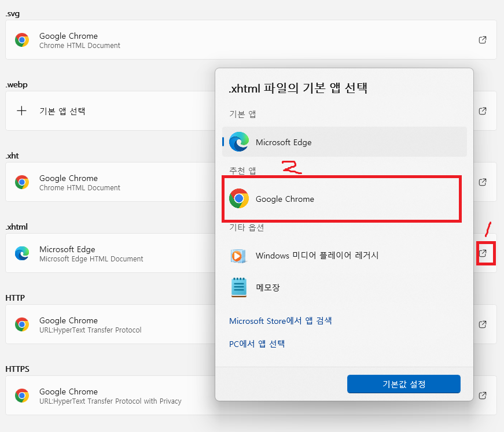Click the .xhtml 파일의 기본 앱 선택 title
The width and height of the screenshot is (504, 432).
[298, 88]
